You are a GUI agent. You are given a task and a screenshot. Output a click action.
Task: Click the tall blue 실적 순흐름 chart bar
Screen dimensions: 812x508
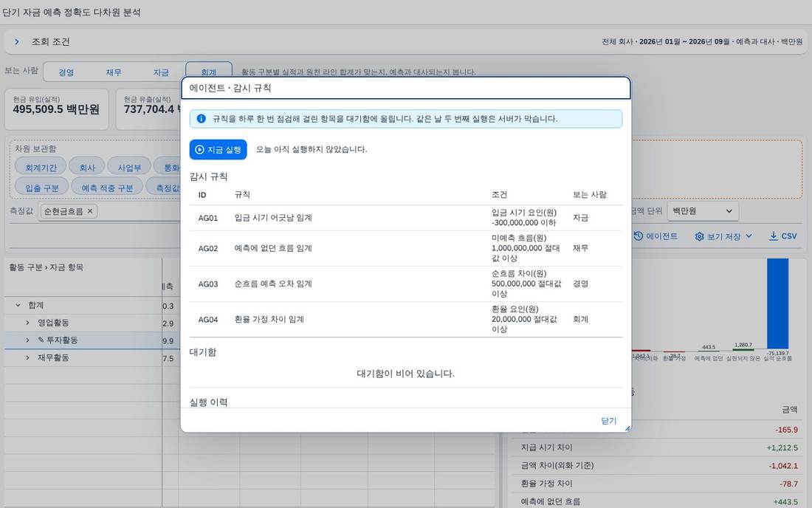(777, 303)
